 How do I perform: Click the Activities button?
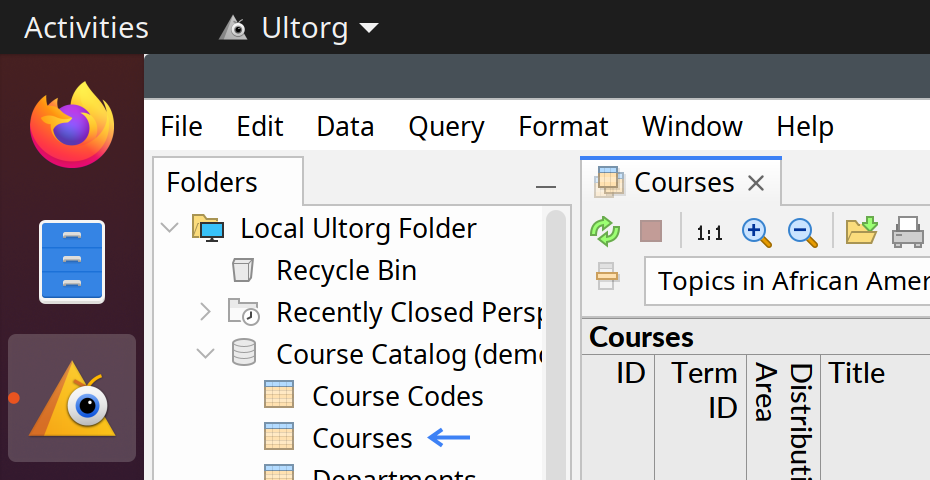coord(86,28)
